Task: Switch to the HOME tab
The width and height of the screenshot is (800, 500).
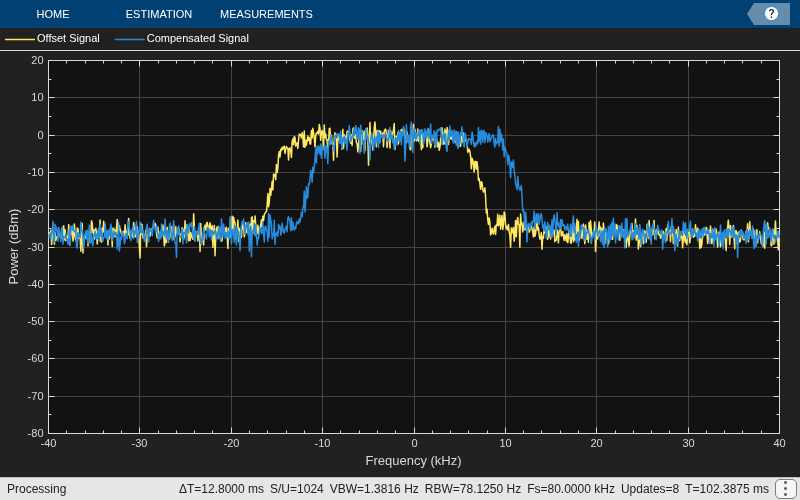Action: tap(53, 14)
